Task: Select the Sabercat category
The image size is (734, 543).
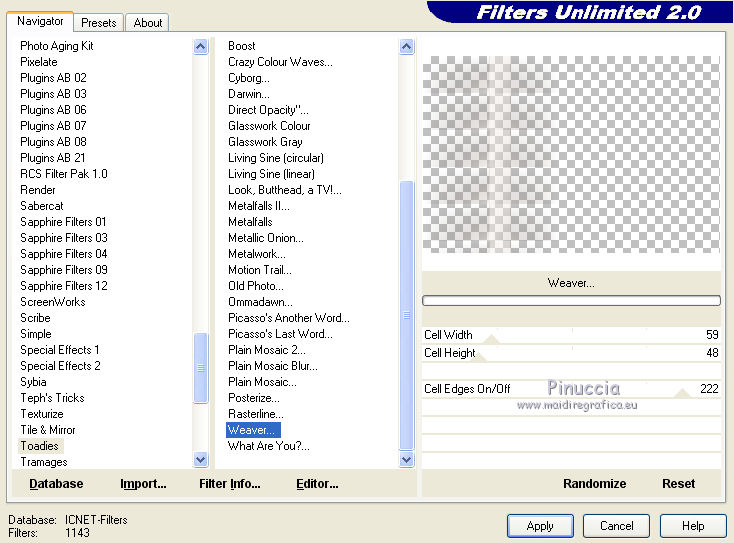Action: [x=42, y=206]
